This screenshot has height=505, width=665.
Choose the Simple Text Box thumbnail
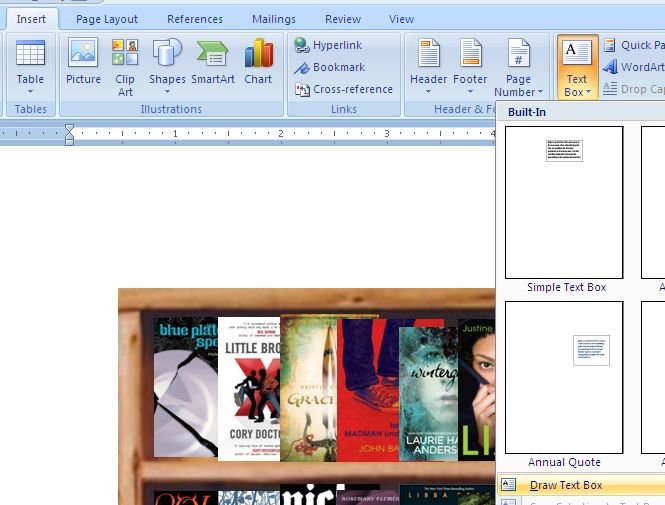point(564,202)
